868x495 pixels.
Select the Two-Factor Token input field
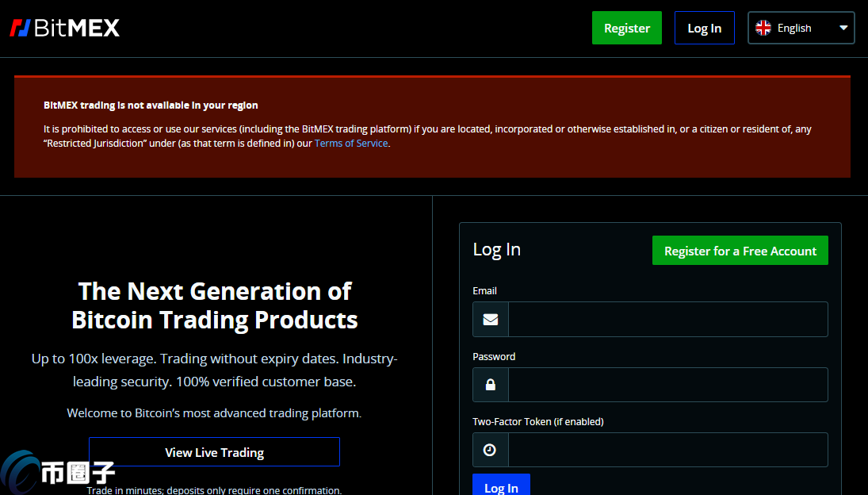coord(667,450)
